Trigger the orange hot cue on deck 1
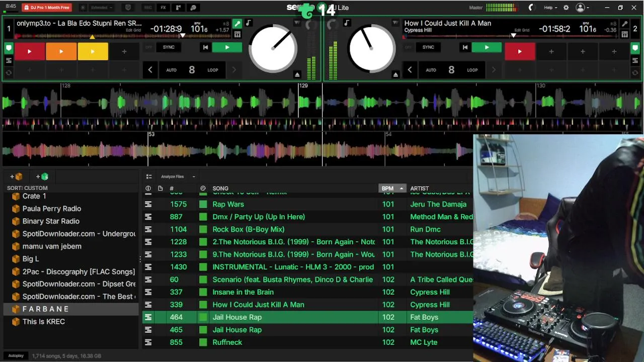The image size is (644, 362). tap(61, 51)
